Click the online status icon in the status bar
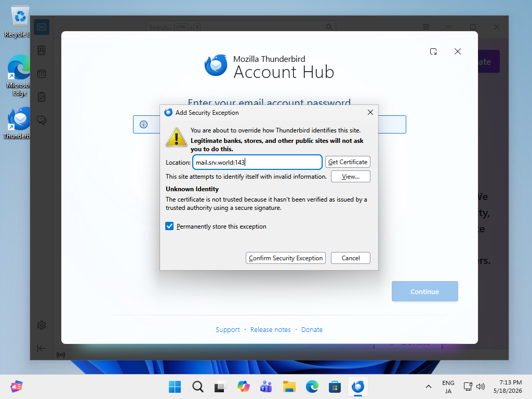 61,354
